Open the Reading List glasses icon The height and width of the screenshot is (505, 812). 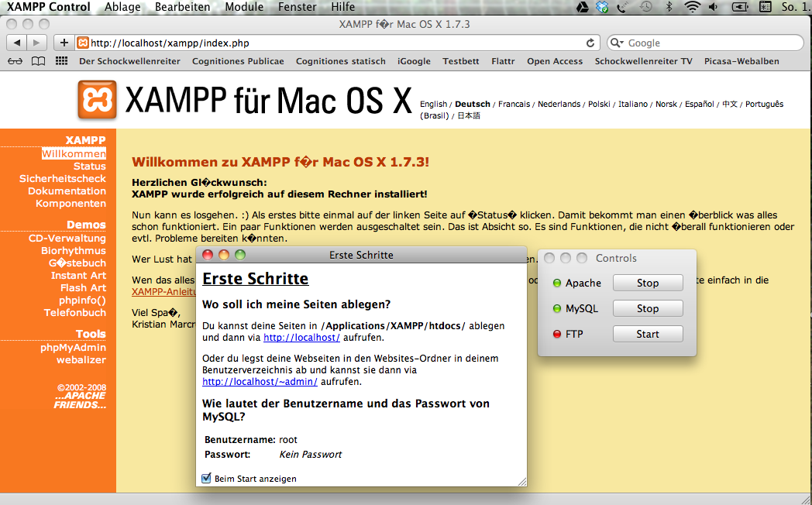click(x=15, y=61)
